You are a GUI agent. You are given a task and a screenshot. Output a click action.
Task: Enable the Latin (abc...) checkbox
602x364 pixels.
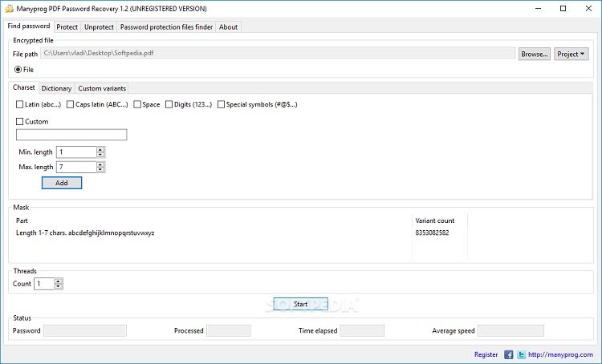point(20,104)
